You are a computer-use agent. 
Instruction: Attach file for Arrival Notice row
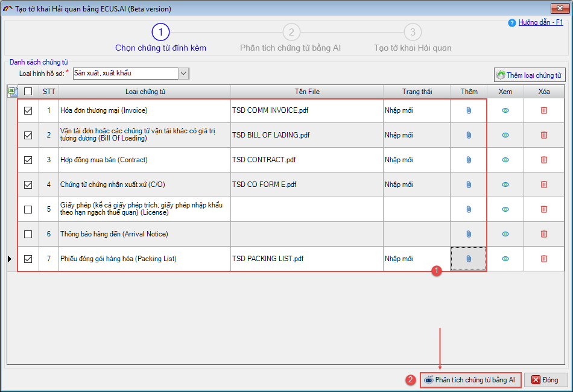tap(469, 234)
